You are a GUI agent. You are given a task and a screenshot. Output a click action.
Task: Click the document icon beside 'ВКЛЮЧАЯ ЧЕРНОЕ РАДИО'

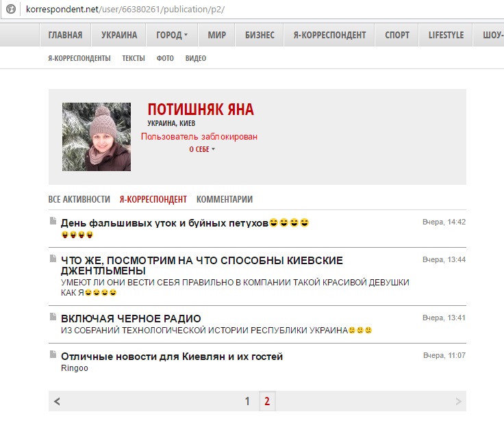53,316
